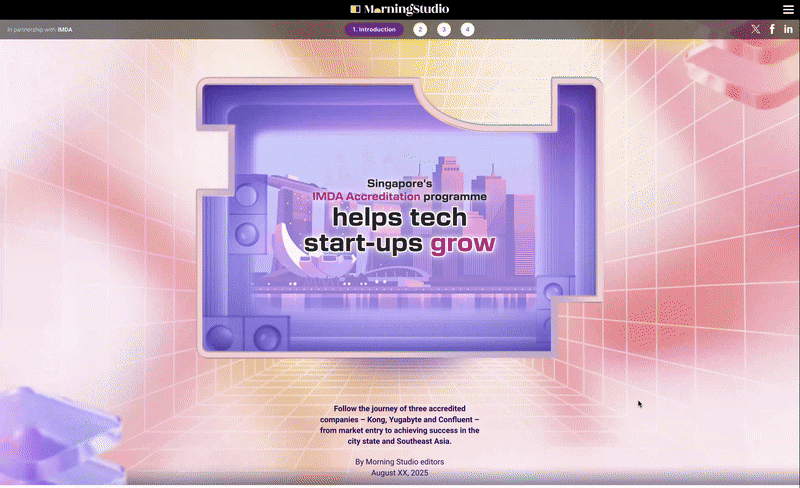
Task: Click the IMDA partner link
Action: [65, 30]
